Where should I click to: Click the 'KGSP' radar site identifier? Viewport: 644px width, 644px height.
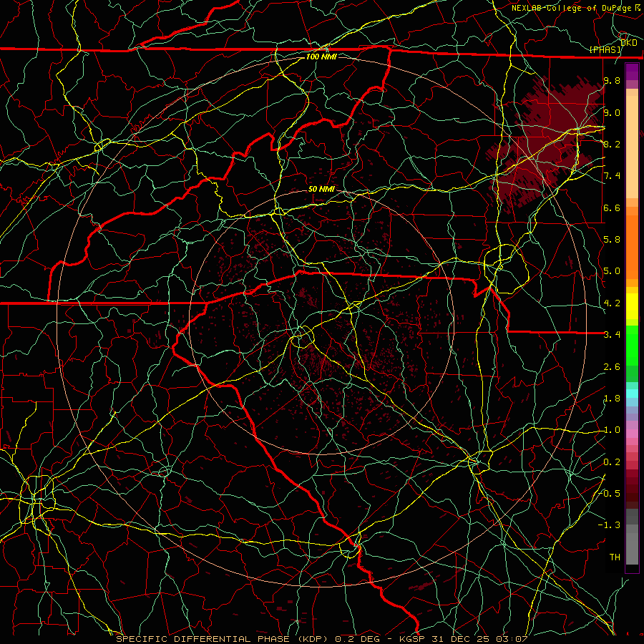click(x=411, y=639)
